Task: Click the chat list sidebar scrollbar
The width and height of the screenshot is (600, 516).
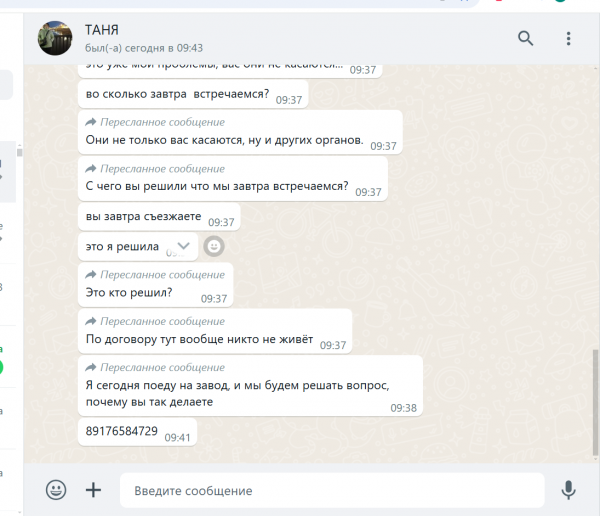Action: coord(20,152)
